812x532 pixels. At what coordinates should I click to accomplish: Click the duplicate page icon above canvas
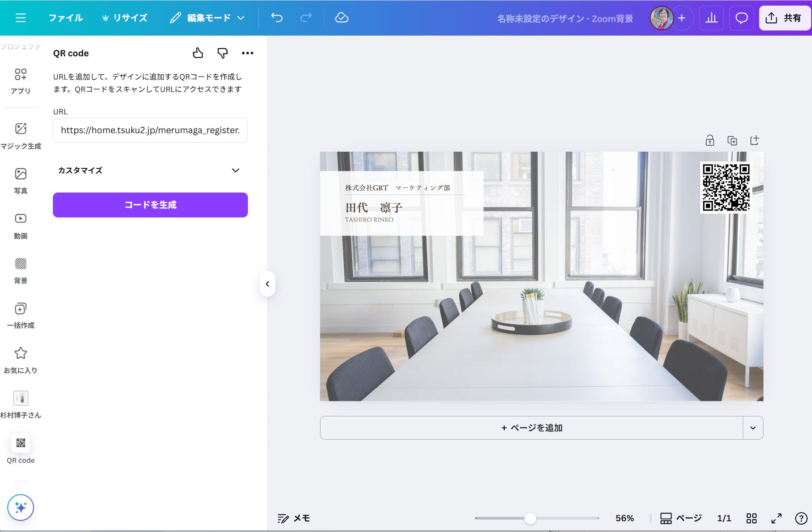click(x=732, y=141)
